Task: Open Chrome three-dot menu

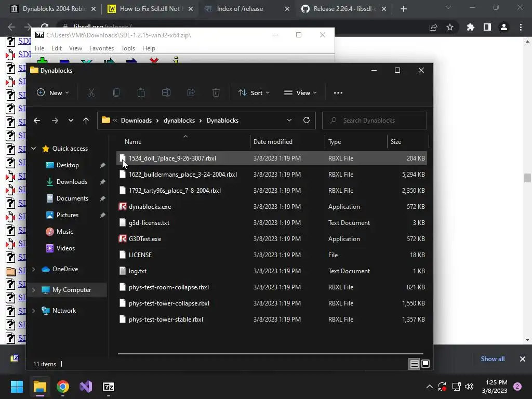Action: tap(521, 27)
